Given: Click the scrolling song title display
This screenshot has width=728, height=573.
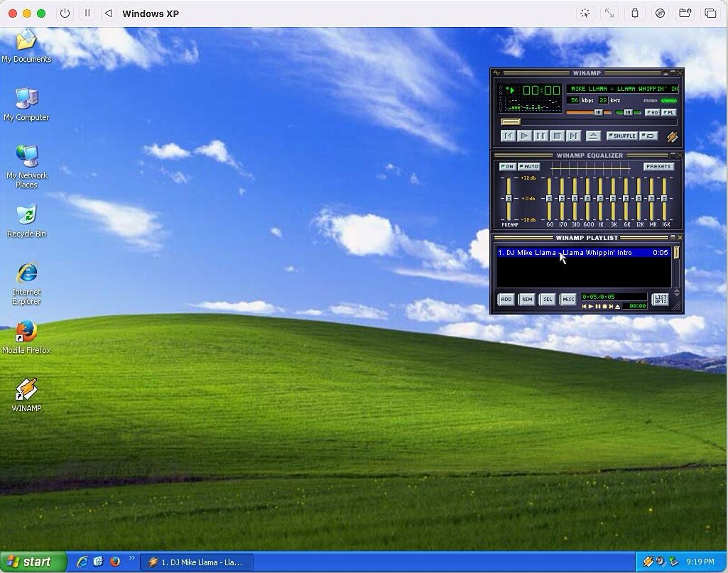Looking at the screenshot, I should [622, 89].
